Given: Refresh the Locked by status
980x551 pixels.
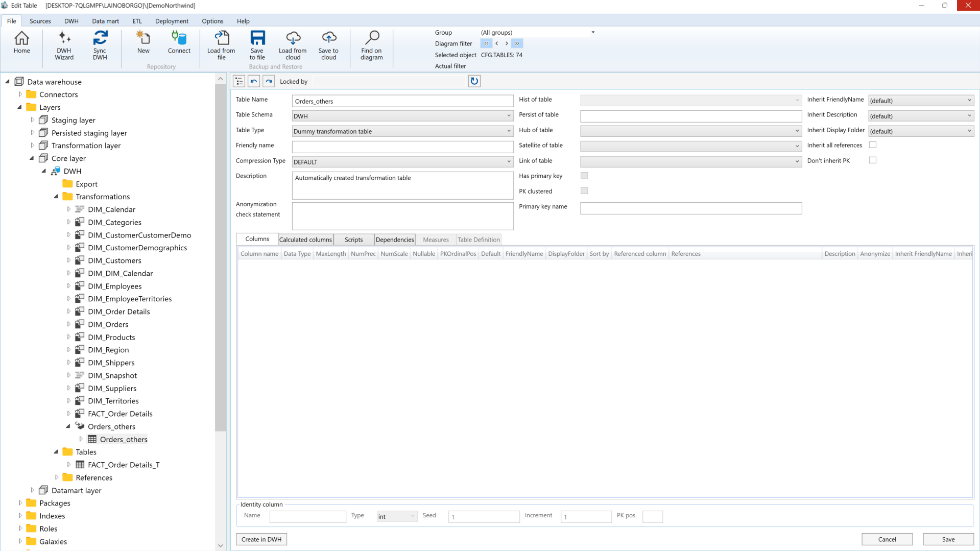Looking at the screenshot, I should 474,81.
